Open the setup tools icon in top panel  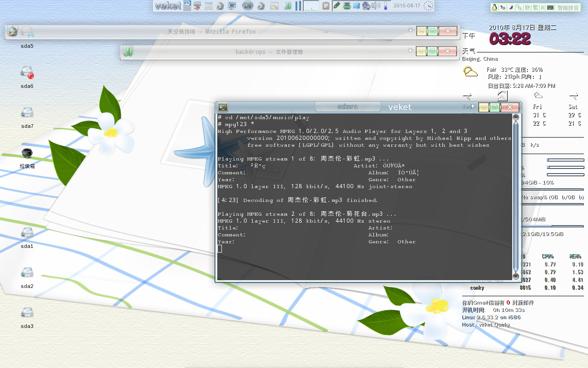click(198, 6)
